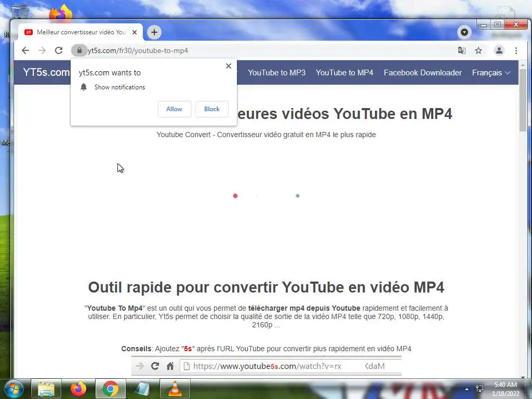Show hidden system tray icons arrow

[467, 389]
